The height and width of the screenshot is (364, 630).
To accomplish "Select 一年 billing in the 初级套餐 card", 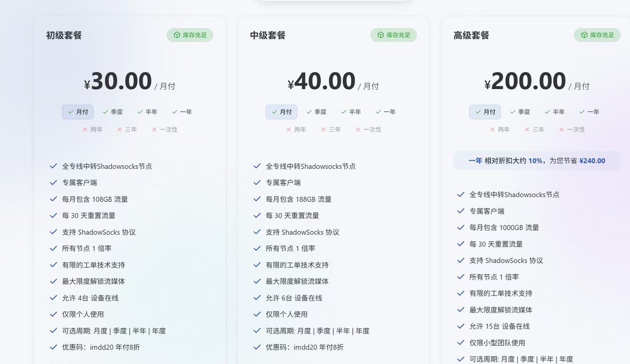I will tap(182, 112).
